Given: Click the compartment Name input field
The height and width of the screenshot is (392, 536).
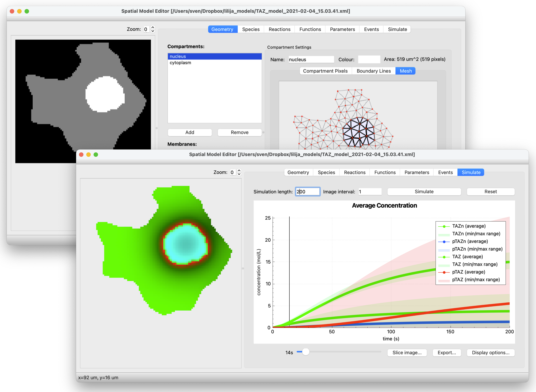Looking at the screenshot, I should tap(311, 60).
